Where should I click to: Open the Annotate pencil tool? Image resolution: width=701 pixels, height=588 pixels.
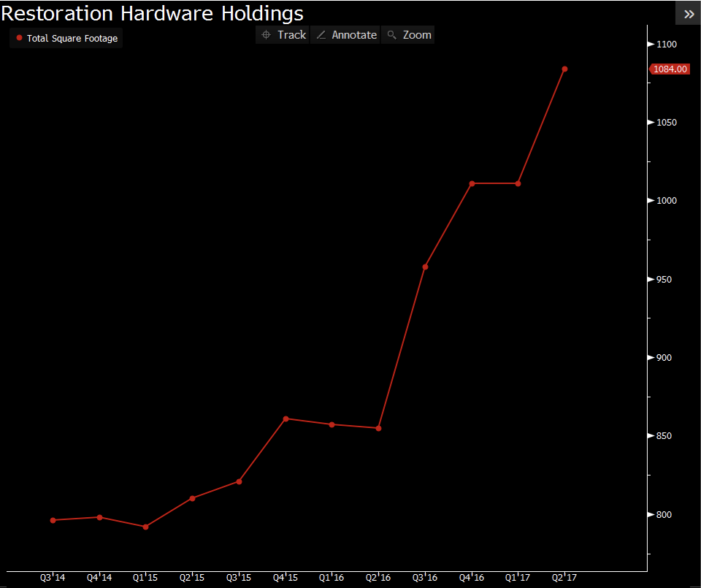[x=345, y=35]
